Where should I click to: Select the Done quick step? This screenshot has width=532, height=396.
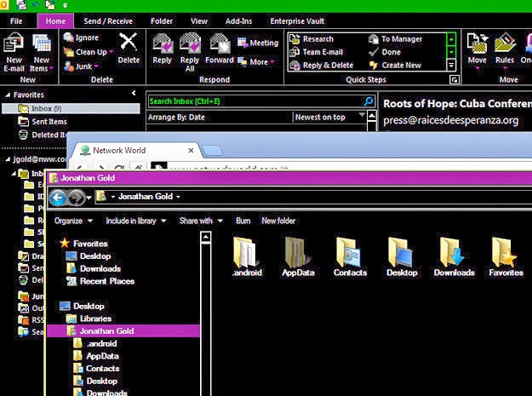385,52
